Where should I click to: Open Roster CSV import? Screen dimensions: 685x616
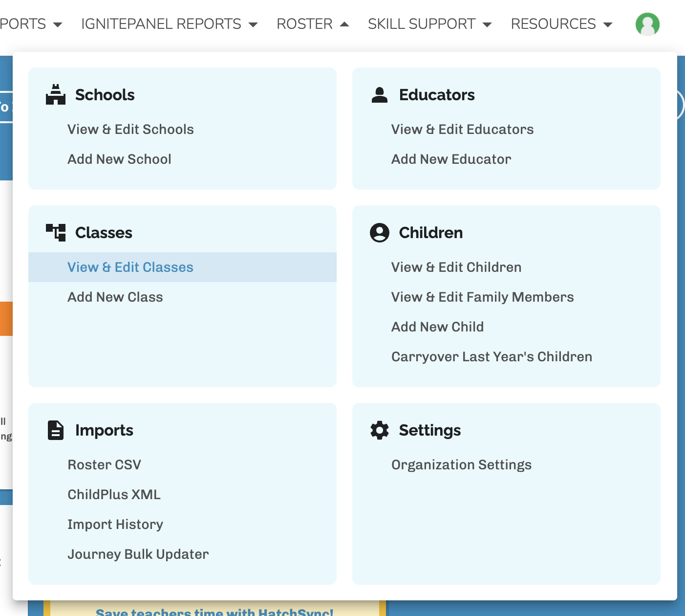pos(104,465)
